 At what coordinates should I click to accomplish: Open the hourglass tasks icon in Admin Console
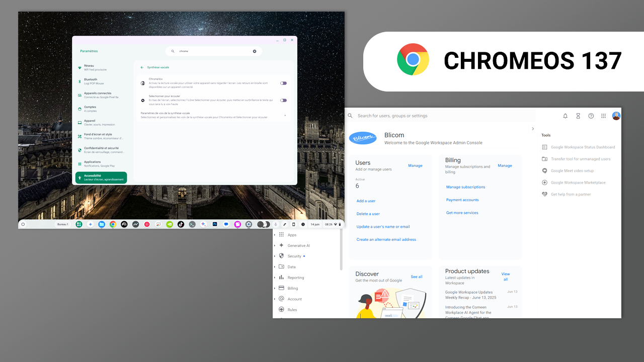[578, 116]
